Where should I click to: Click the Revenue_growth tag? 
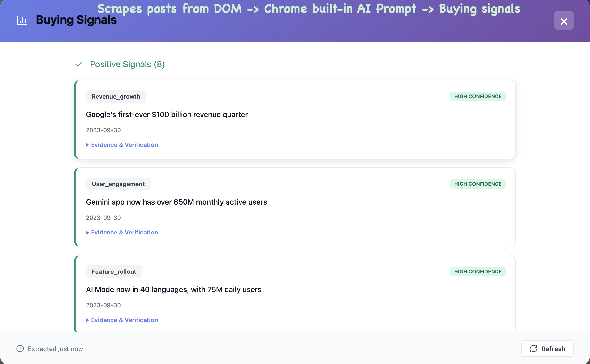[x=116, y=97]
